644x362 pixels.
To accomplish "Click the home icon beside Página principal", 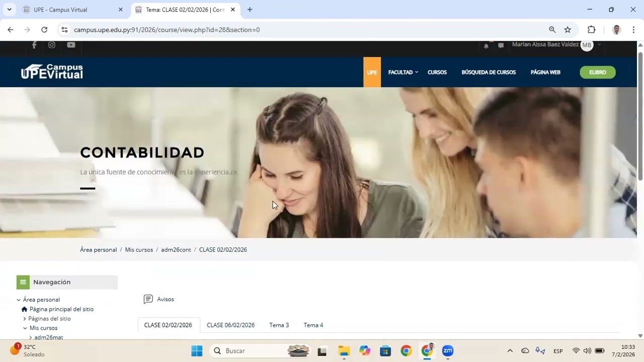I will [24, 309].
